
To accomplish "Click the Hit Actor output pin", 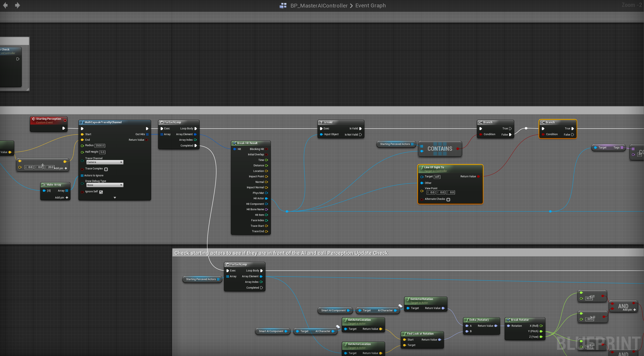I will click(x=266, y=199).
